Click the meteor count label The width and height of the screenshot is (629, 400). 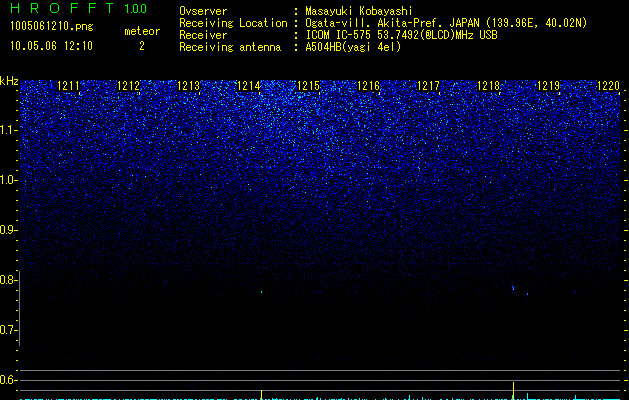click(x=142, y=31)
